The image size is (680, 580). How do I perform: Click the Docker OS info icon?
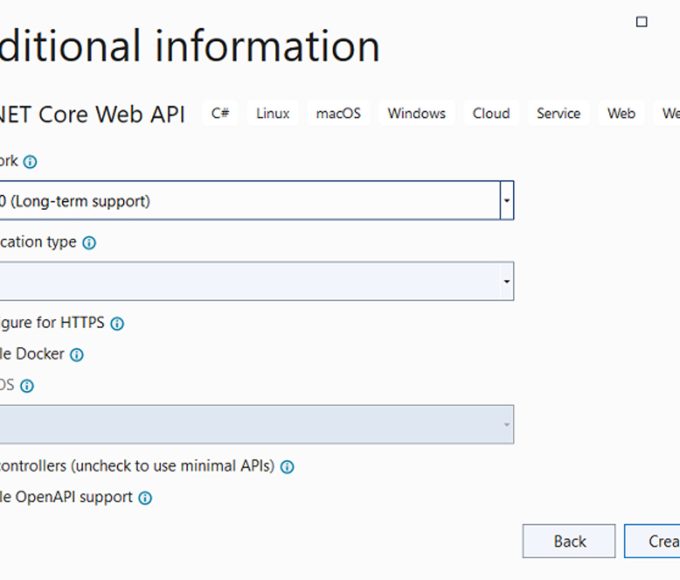(x=27, y=386)
